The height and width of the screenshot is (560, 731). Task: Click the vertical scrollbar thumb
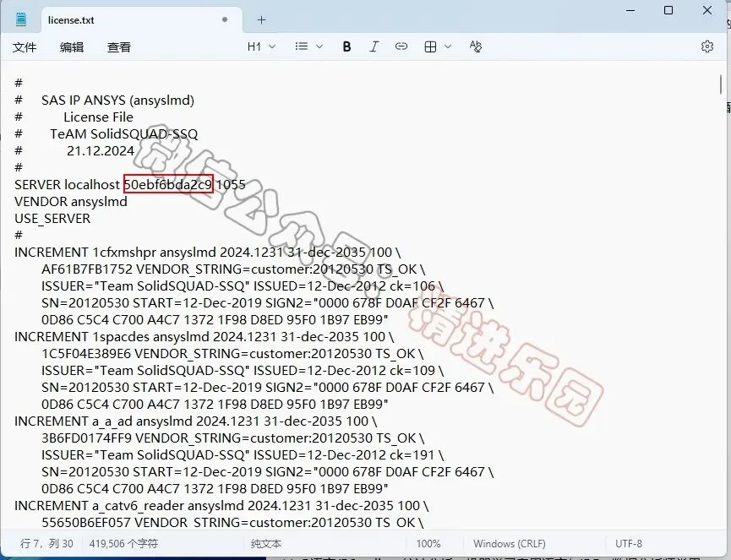[x=721, y=84]
